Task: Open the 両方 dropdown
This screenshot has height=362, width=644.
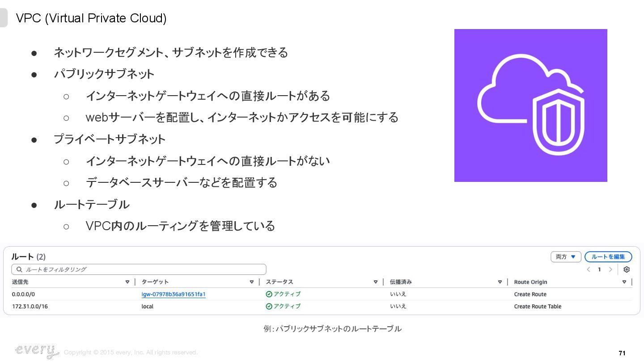Action: coord(566,257)
